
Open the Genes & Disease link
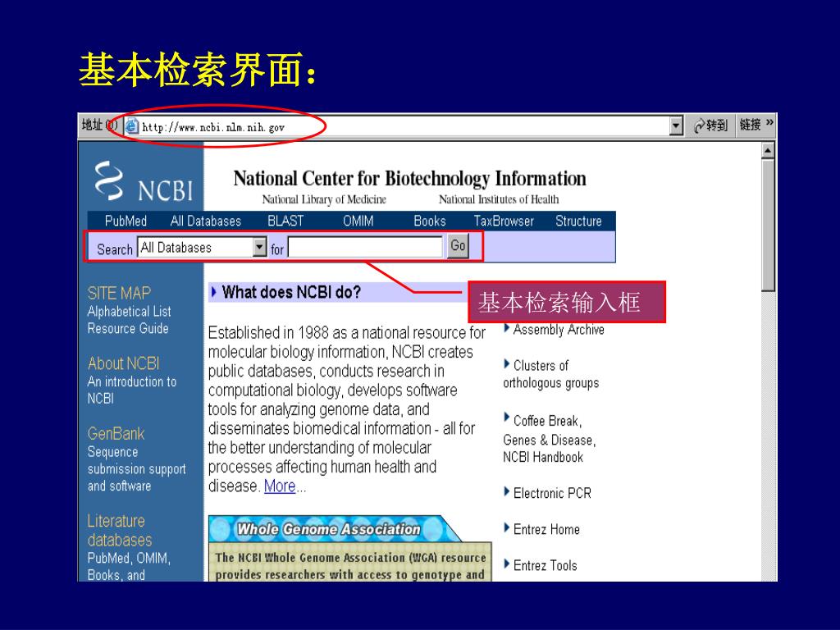click(549, 440)
